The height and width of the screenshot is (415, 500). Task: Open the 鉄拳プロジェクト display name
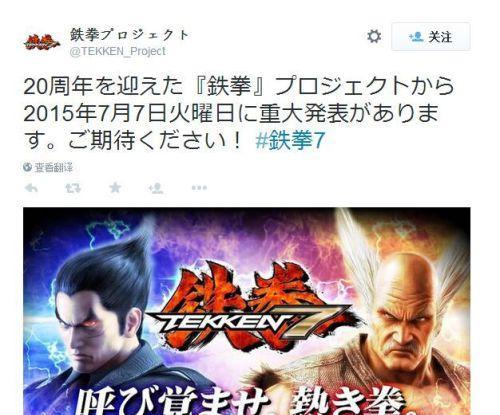click(130, 35)
